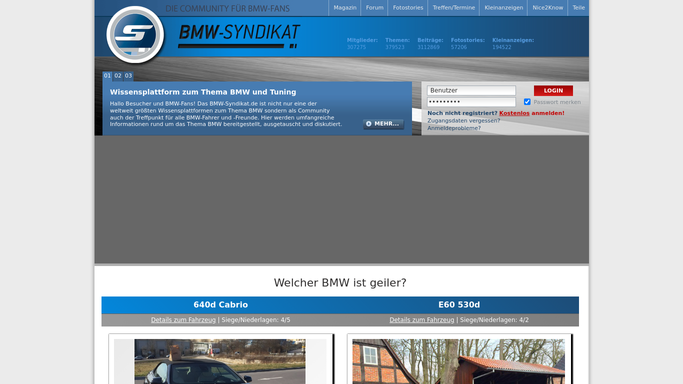Click the E60 530d heading
The width and height of the screenshot is (683, 384).
(x=459, y=305)
